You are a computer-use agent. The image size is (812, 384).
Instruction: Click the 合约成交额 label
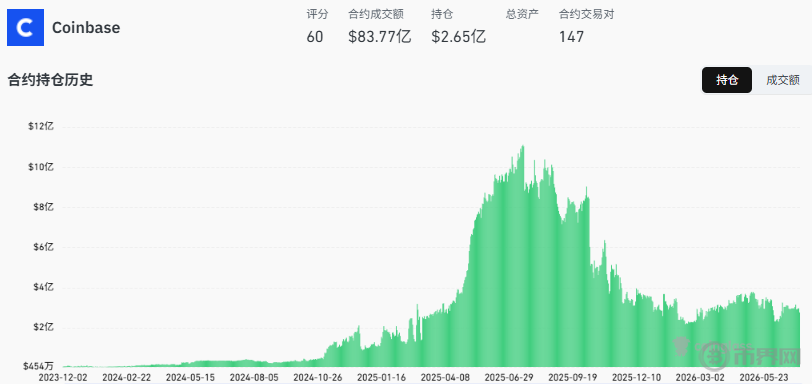[x=376, y=14]
